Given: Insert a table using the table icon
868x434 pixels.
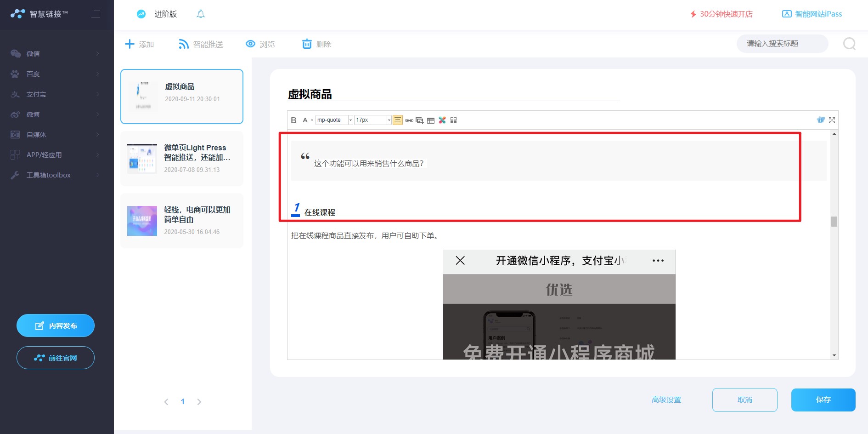Looking at the screenshot, I should (x=431, y=120).
